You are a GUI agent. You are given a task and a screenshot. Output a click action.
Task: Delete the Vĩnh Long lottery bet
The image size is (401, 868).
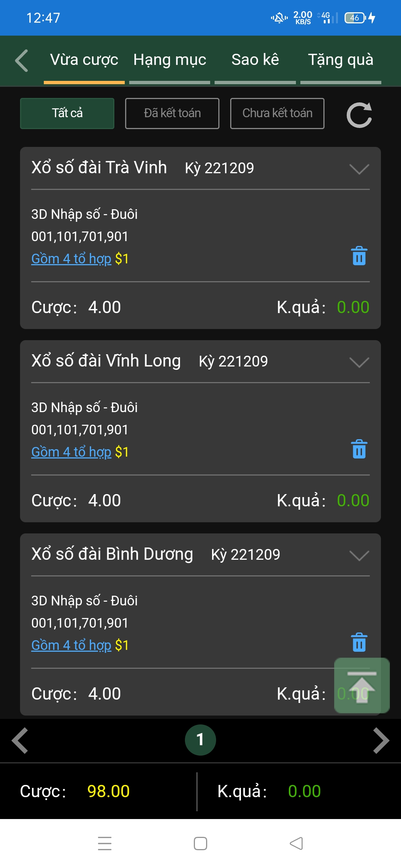coord(359,449)
